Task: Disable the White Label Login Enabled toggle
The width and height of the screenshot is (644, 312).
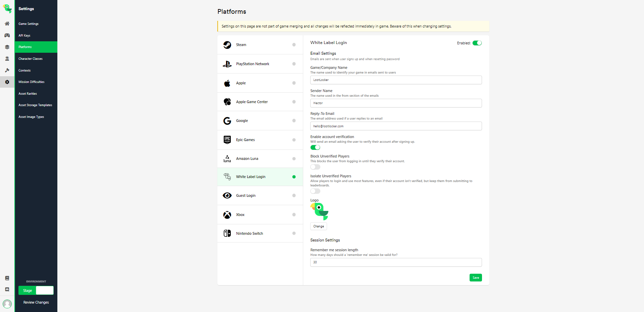Action: 477,43
